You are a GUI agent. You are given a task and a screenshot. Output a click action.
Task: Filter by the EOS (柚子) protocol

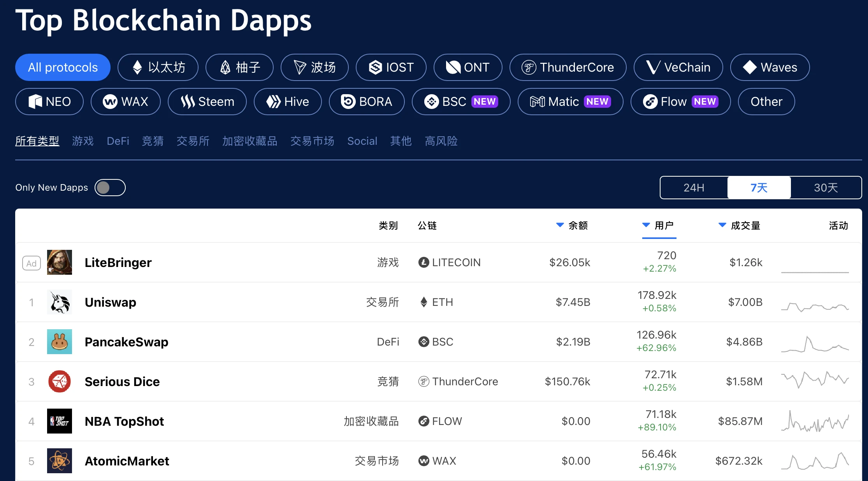pyautogui.click(x=239, y=67)
